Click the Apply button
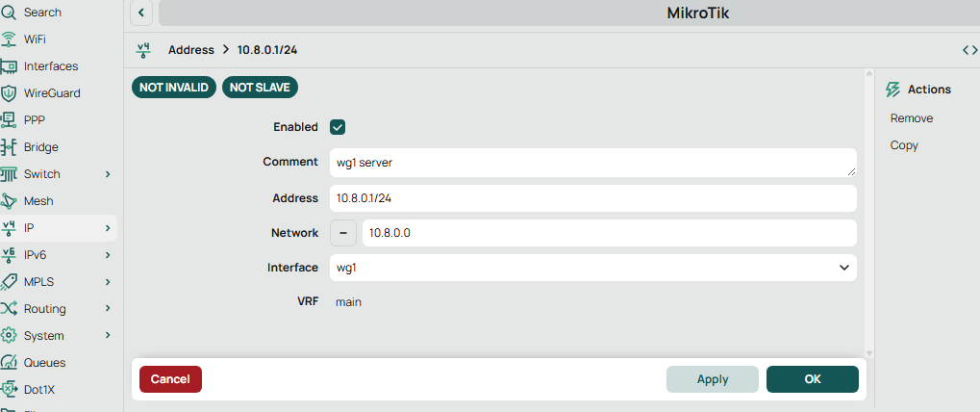The image size is (980, 412). coord(713,379)
